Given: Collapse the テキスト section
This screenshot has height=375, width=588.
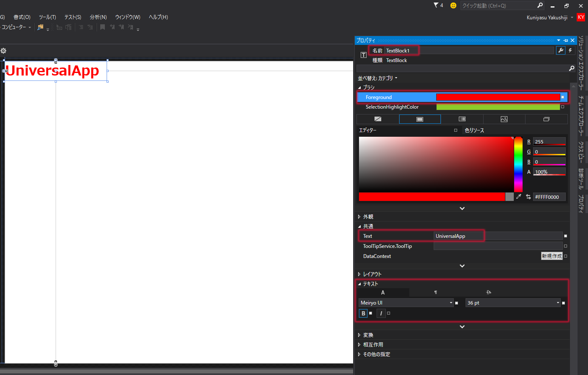Looking at the screenshot, I should (x=359, y=284).
